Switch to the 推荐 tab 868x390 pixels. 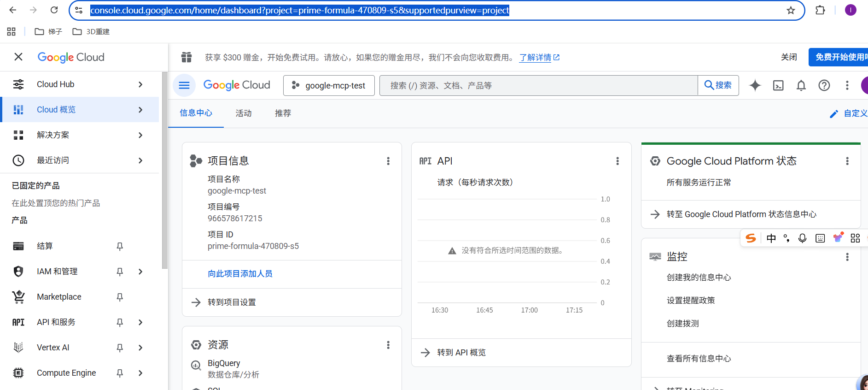click(283, 113)
